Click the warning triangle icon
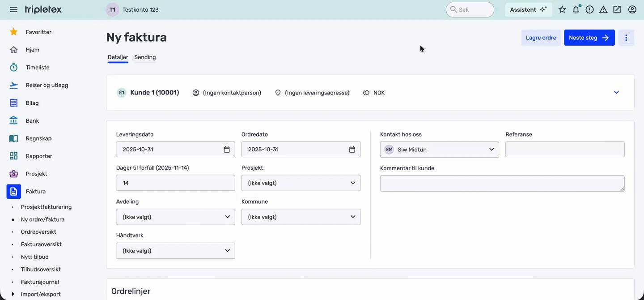This screenshot has width=644, height=300. 603,9
